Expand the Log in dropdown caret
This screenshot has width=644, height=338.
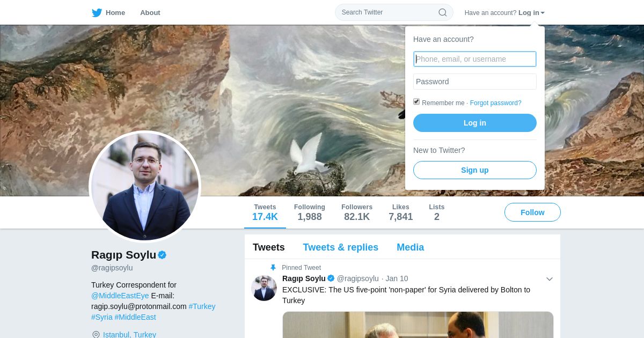543,13
